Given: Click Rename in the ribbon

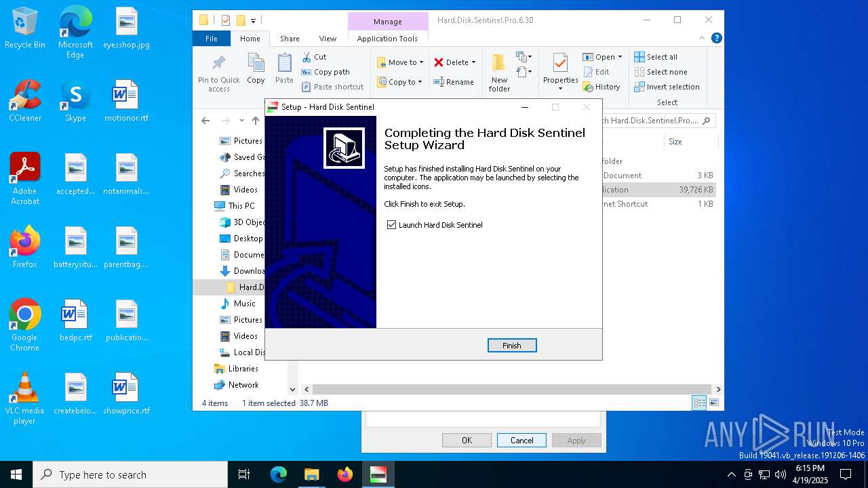Looking at the screenshot, I should click(454, 82).
